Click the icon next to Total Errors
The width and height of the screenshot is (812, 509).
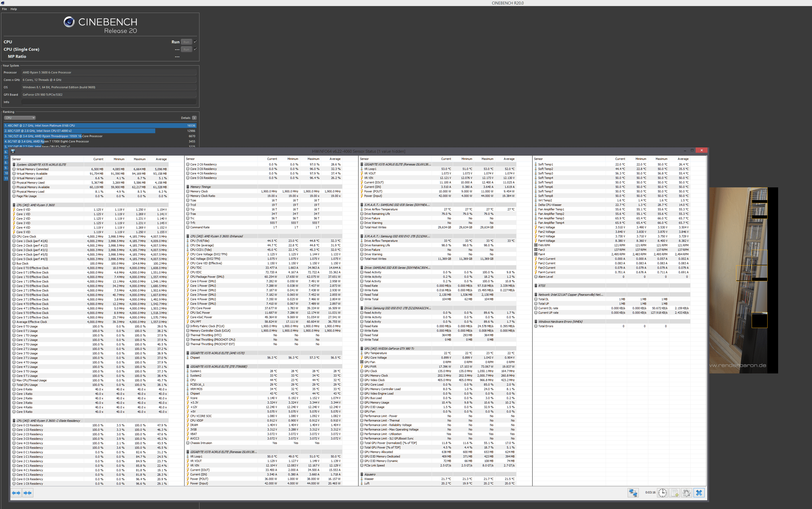coord(536,326)
